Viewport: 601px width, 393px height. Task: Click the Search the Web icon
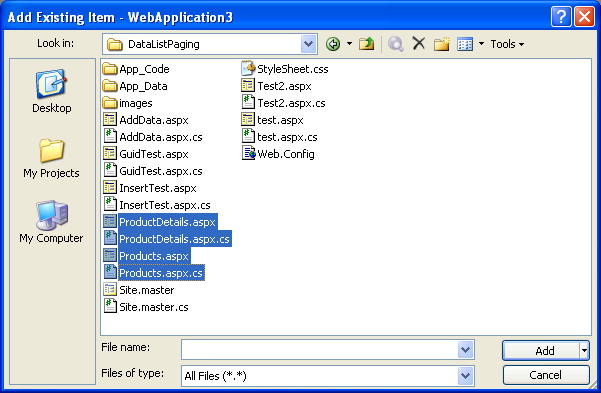[x=396, y=44]
